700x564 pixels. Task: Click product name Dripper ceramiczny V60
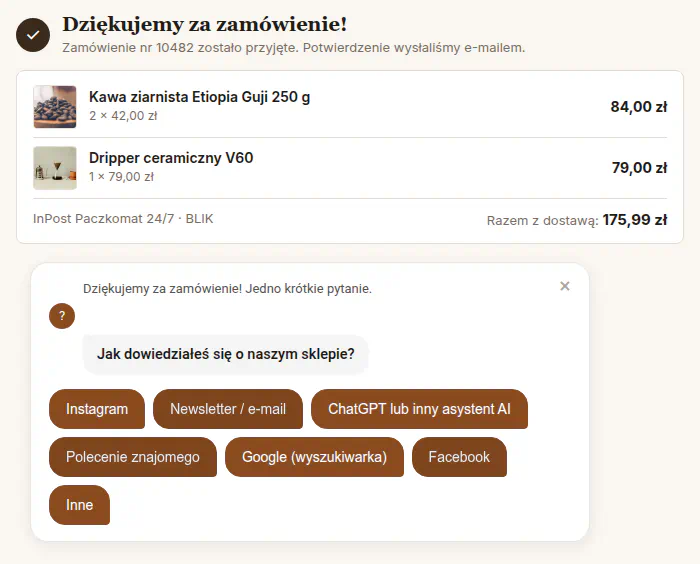click(x=171, y=158)
